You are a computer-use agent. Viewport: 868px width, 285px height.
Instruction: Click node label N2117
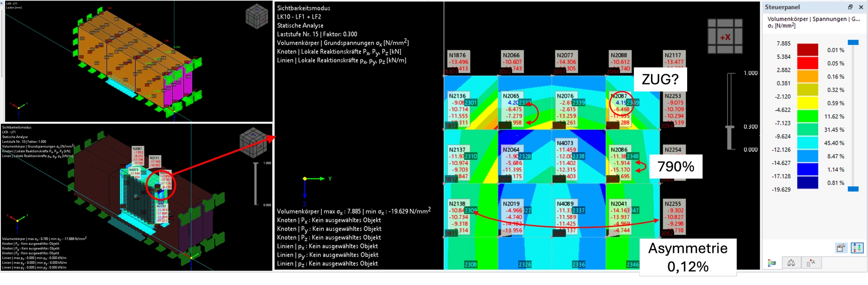click(673, 55)
